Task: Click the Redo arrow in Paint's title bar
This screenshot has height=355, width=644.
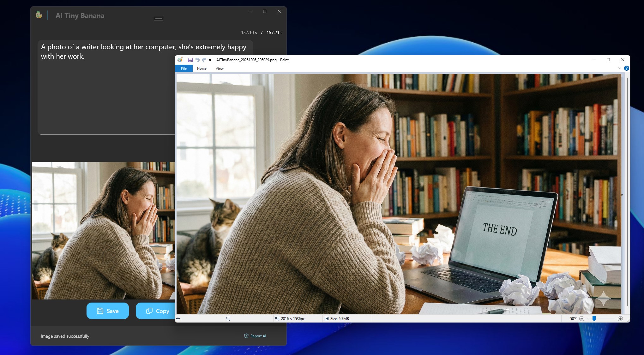Action: click(204, 60)
